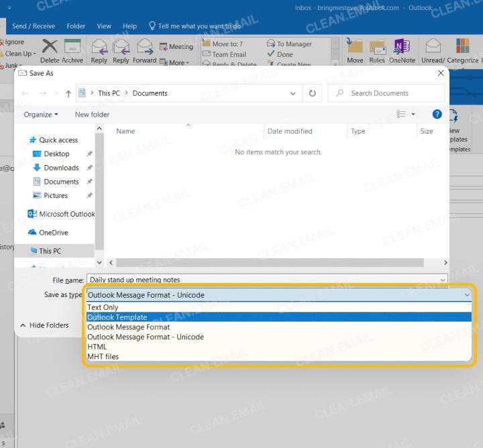Click This PC in address breadcrumb
Screen dimensions: 483x448
click(x=109, y=93)
